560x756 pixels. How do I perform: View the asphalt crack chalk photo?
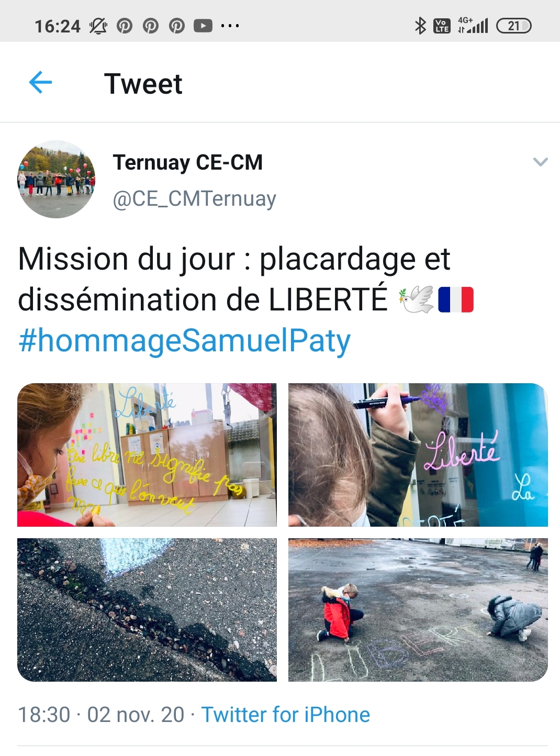pos(147,610)
